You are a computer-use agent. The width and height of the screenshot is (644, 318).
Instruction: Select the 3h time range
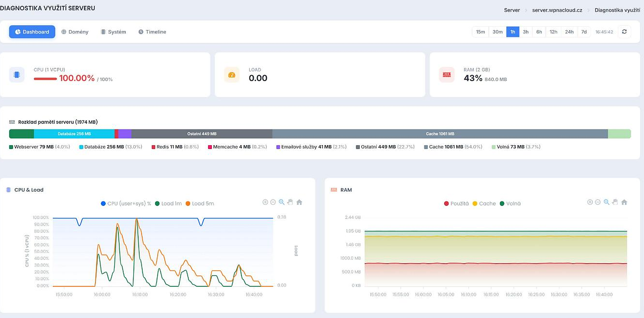[526, 32]
